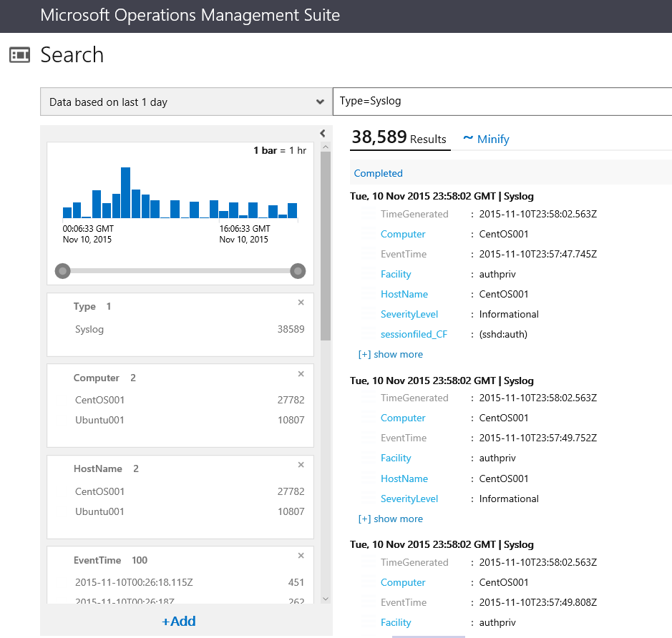This screenshot has height=638, width=672.
Task: Choose Ubuntu001 in the HostName facet
Action: 99,511
